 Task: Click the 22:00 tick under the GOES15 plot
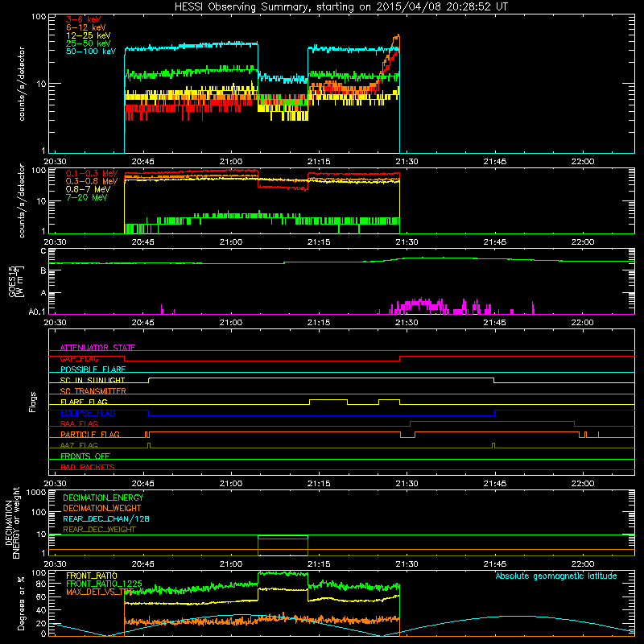582,323
